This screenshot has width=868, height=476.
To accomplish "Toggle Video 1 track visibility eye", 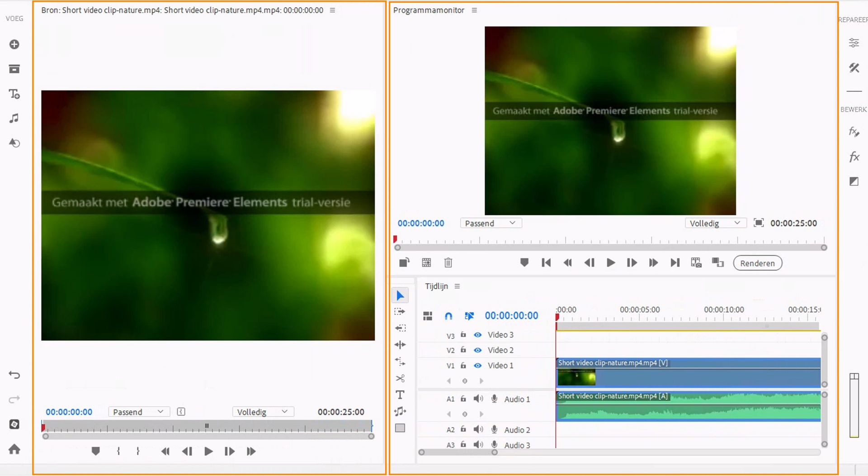I will coord(477,366).
